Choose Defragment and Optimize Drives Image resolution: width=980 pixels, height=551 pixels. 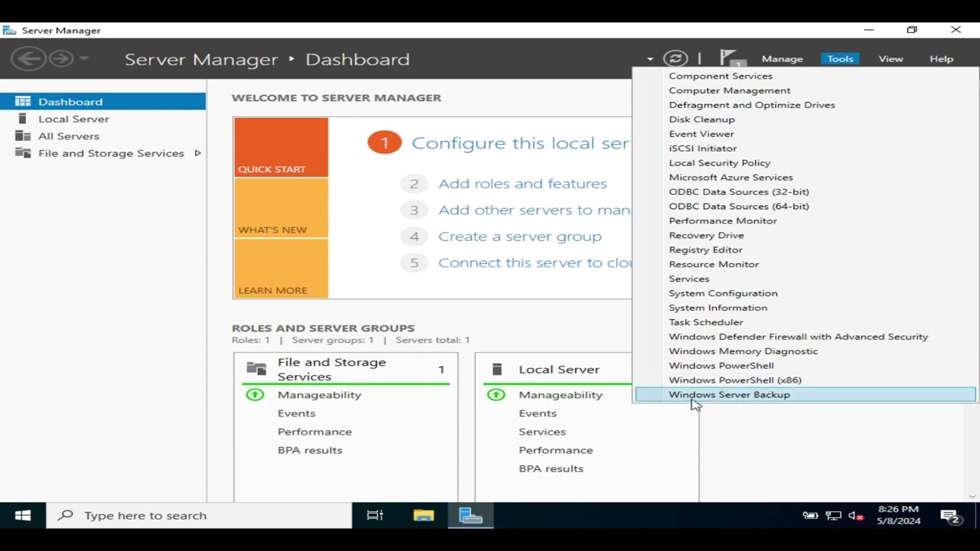(805, 105)
